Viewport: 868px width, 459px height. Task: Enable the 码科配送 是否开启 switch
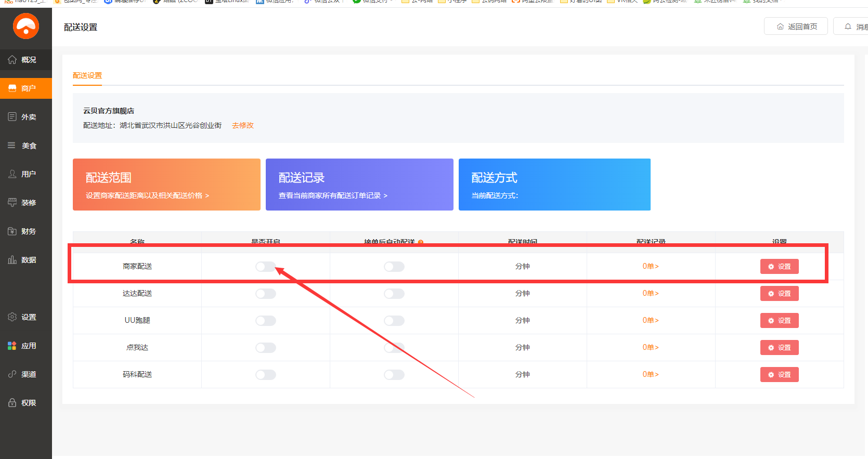pos(266,375)
